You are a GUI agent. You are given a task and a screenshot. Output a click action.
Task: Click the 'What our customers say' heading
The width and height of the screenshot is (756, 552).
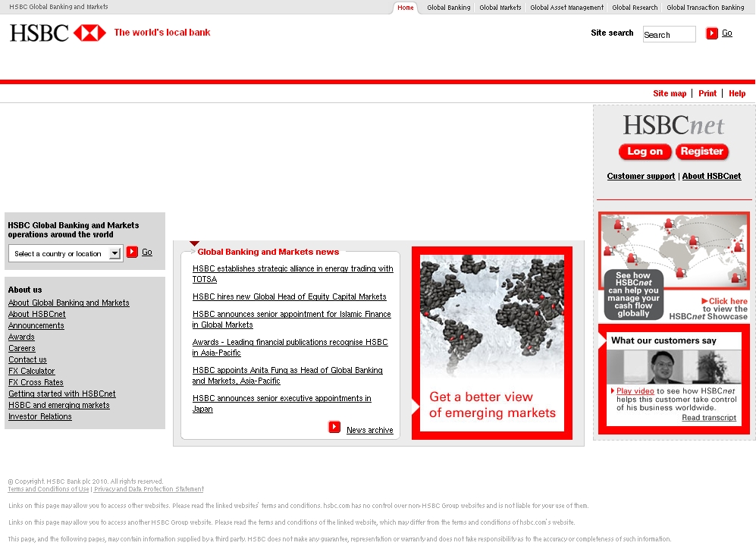click(x=663, y=340)
